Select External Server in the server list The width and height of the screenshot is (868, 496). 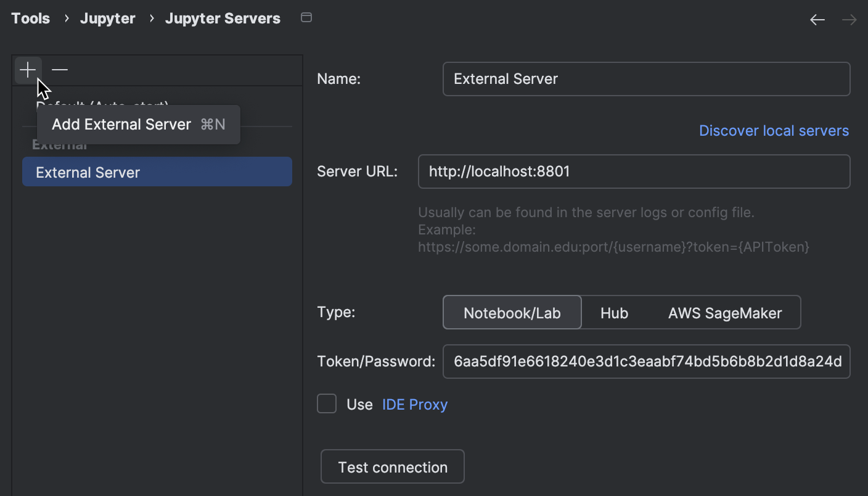coord(157,172)
